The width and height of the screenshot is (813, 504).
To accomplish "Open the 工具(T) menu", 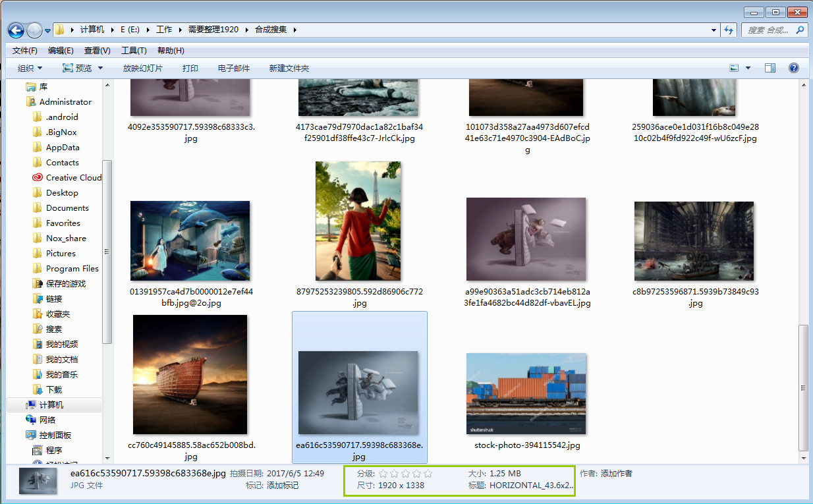I will [x=134, y=51].
